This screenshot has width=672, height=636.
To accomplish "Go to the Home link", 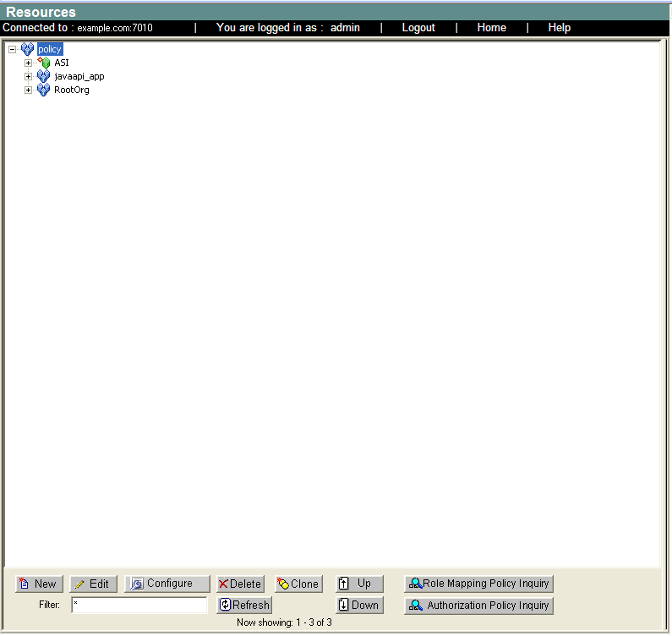I will (492, 28).
